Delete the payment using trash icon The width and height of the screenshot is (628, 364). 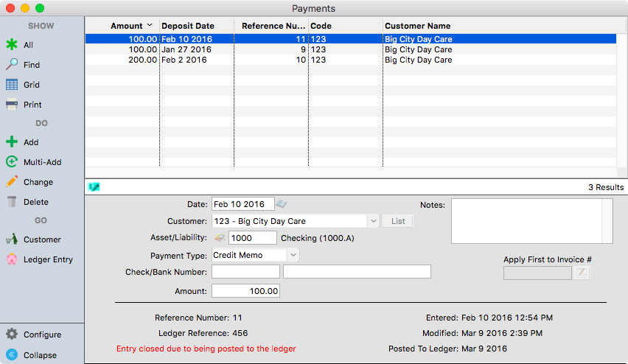coord(12,202)
